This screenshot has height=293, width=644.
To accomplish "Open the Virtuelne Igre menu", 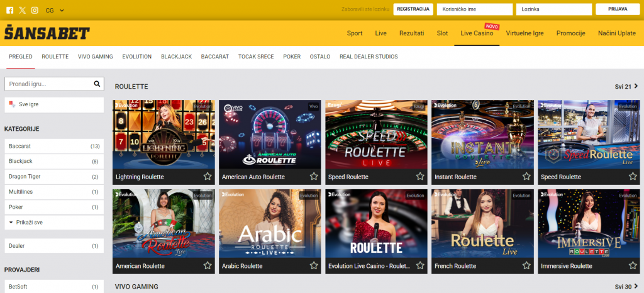I will coord(525,33).
